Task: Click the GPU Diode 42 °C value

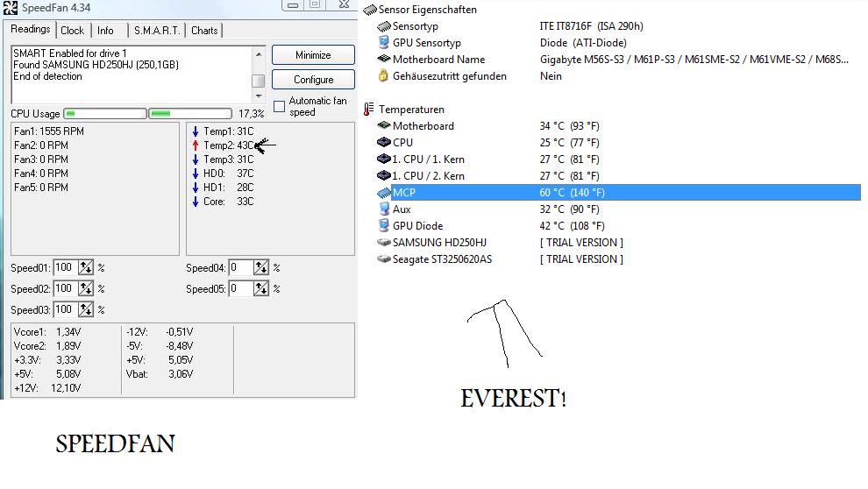Action: click(x=572, y=226)
